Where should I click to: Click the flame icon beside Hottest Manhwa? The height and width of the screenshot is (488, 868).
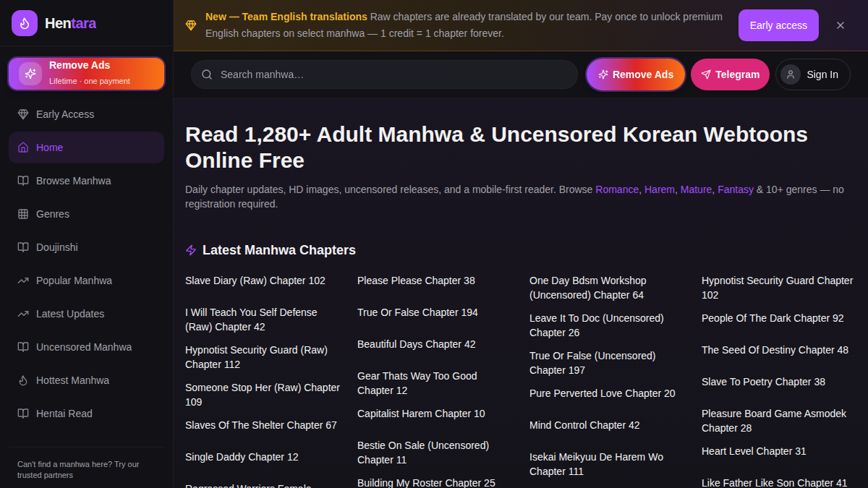pyautogui.click(x=23, y=380)
